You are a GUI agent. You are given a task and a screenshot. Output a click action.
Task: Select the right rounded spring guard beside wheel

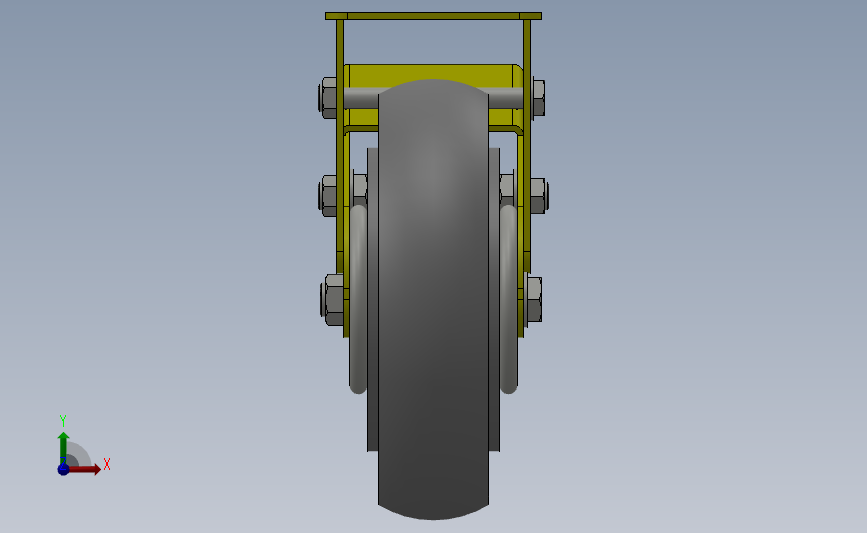(x=509, y=299)
